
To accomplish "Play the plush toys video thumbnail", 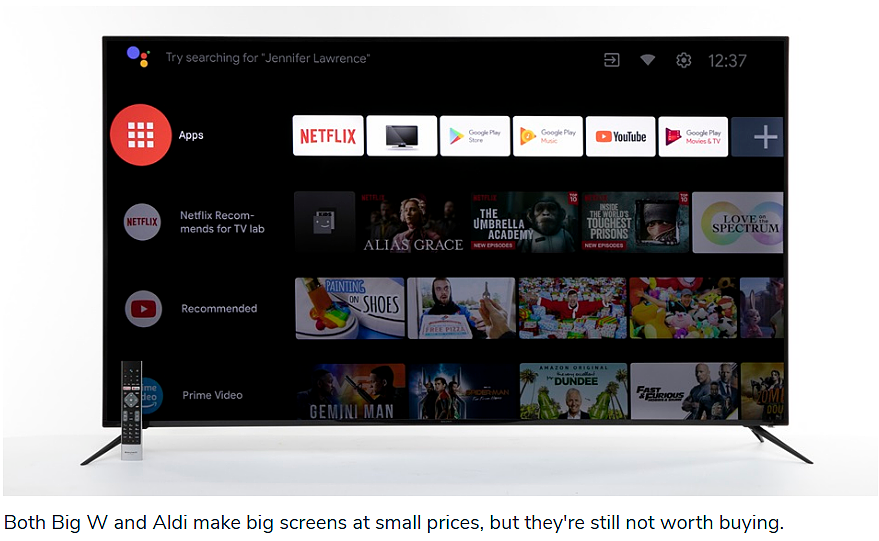I will click(x=683, y=308).
